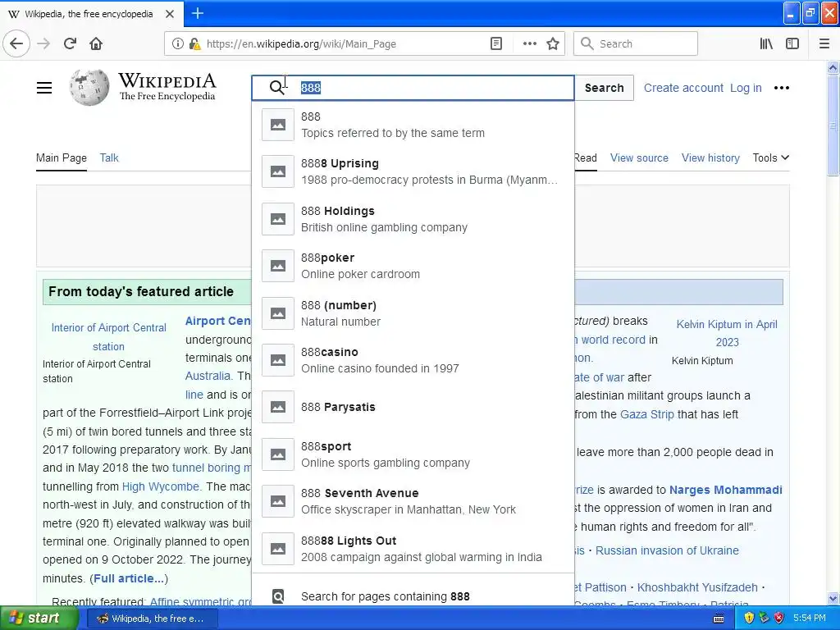Open the Firefox home page icon

(96, 44)
